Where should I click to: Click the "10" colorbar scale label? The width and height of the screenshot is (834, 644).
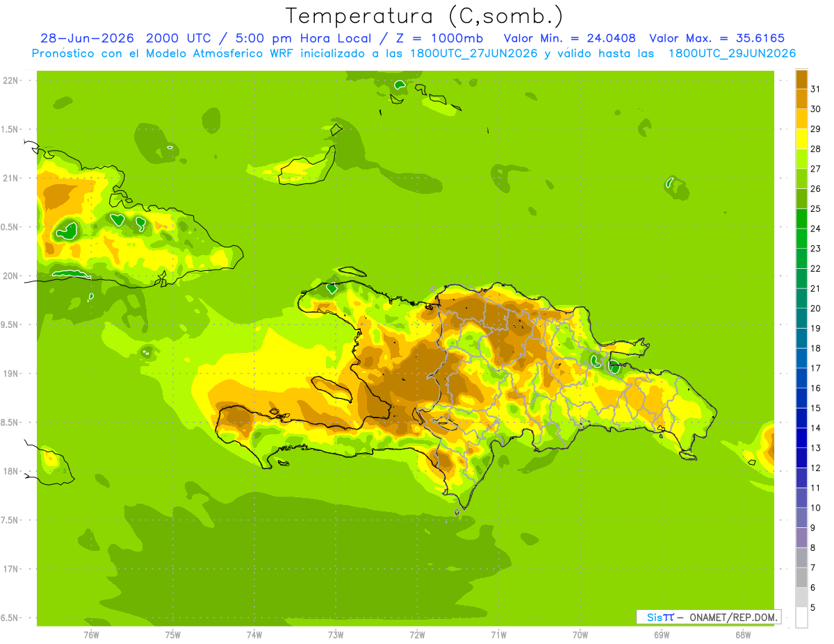[x=816, y=508]
